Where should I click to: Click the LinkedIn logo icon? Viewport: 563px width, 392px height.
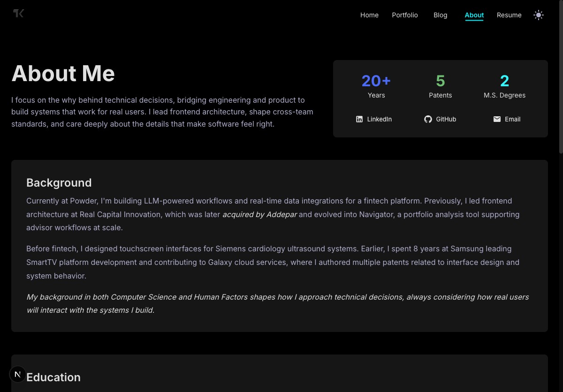click(x=359, y=119)
